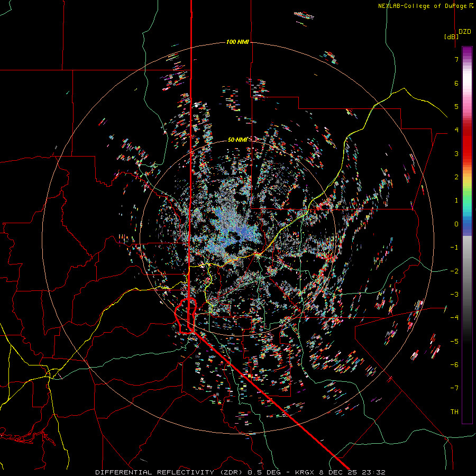This screenshot has width=476, height=476.
Task: Click the -2 value on color scale
Action: coord(454,271)
